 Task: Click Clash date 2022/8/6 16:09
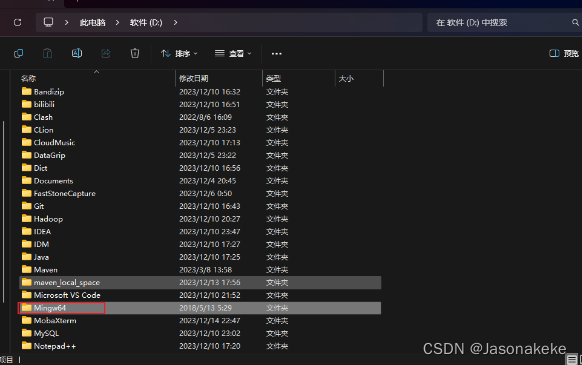205,117
